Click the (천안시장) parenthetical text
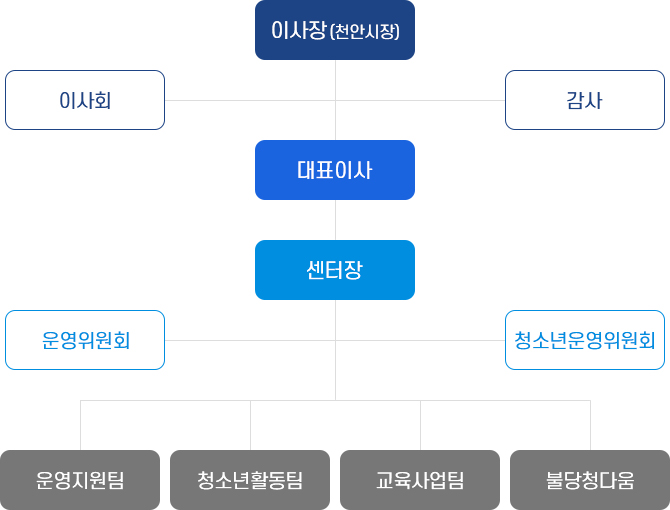The width and height of the screenshot is (670, 510). click(365, 31)
